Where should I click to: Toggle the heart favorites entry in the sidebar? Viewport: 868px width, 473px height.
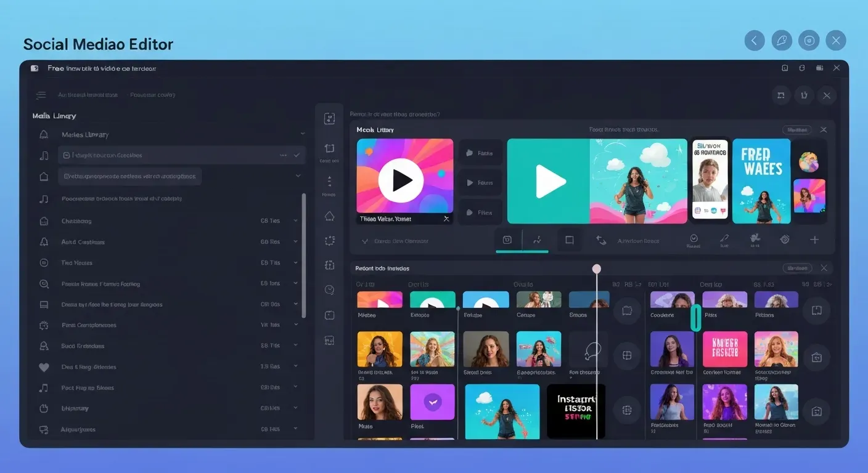tap(43, 366)
